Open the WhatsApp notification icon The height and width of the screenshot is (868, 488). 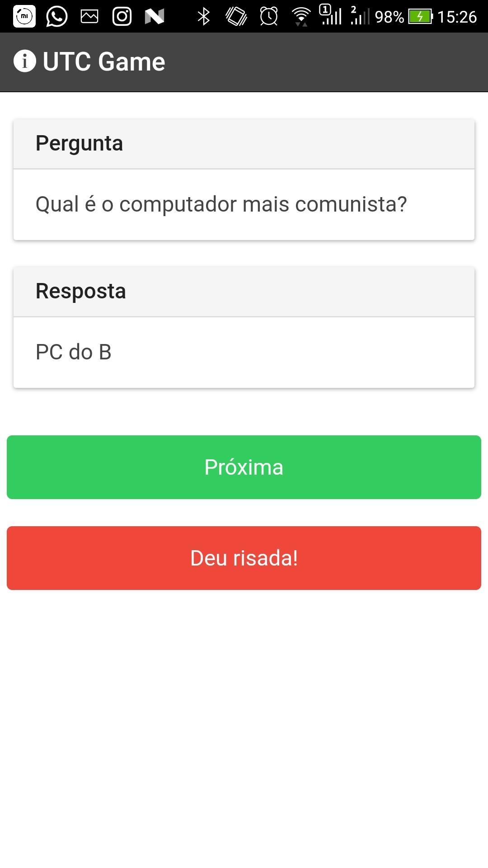coord(56,16)
